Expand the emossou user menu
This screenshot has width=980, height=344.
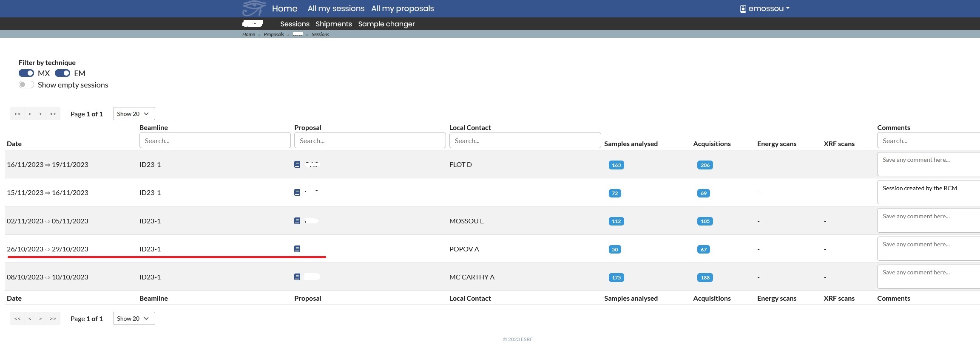click(x=765, y=8)
